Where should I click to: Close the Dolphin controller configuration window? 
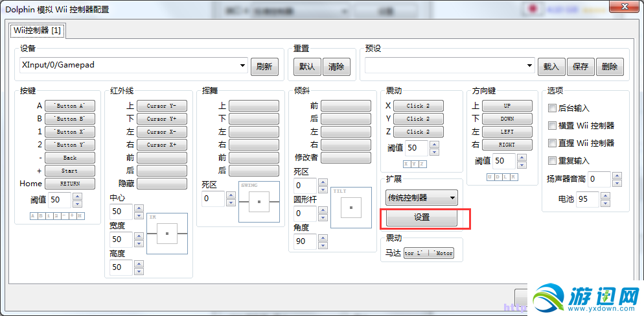pos(625,5)
